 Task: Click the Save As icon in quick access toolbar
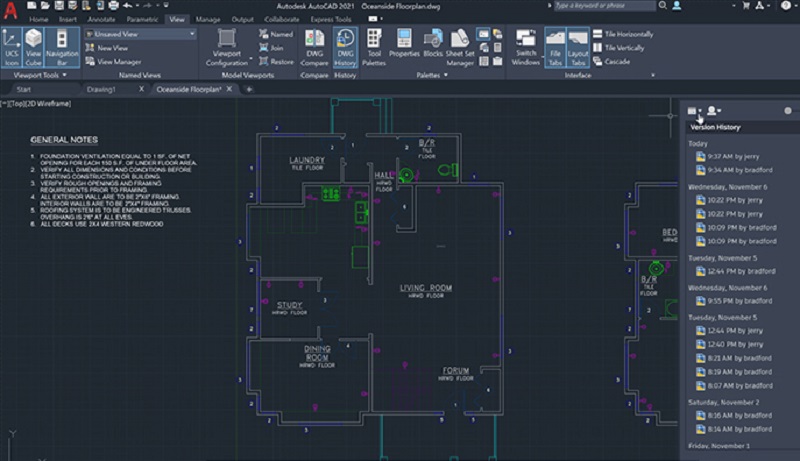pyautogui.click(x=72, y=6)
